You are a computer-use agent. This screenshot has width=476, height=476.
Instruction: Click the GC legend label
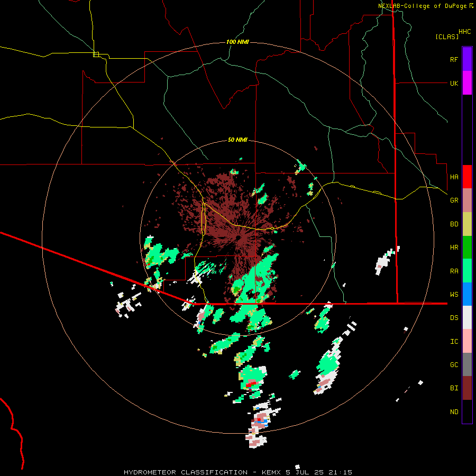tap(454, 364)
